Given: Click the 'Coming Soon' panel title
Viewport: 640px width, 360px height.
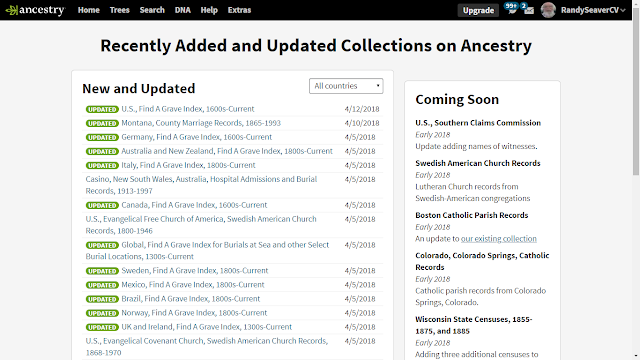Looking at the screenshot, I should click(457, 100).
